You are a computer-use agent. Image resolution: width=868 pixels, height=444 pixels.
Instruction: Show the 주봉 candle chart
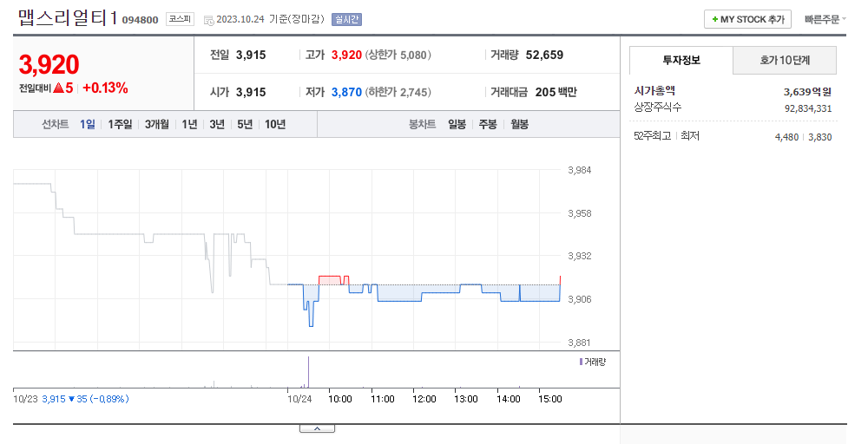pos(488,124)
